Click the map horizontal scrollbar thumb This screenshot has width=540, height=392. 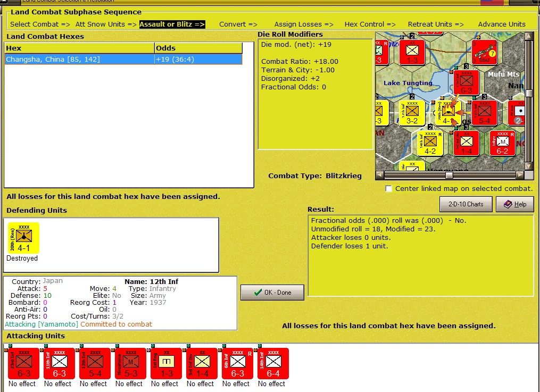click(x=448, y=175)
